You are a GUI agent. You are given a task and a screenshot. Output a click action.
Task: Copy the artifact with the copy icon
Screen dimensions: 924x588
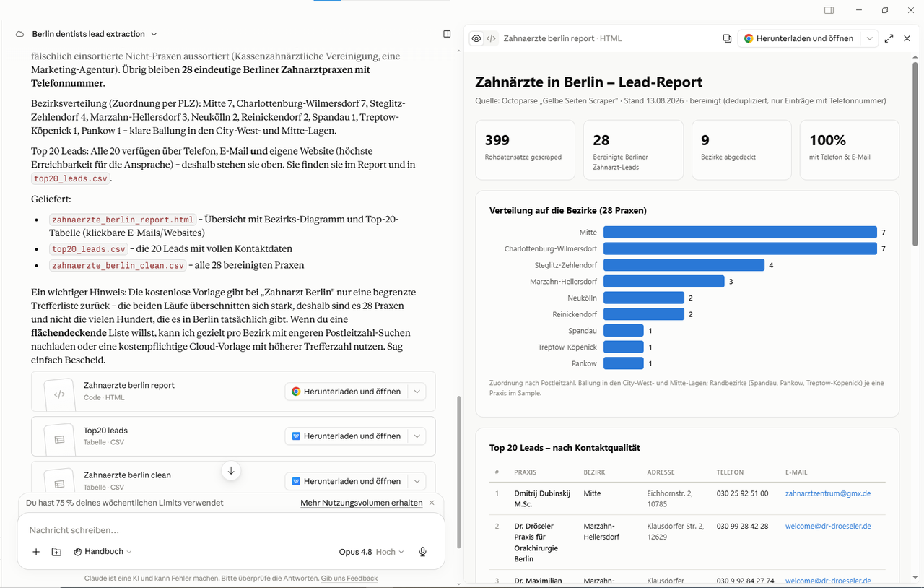pos(727,38)
